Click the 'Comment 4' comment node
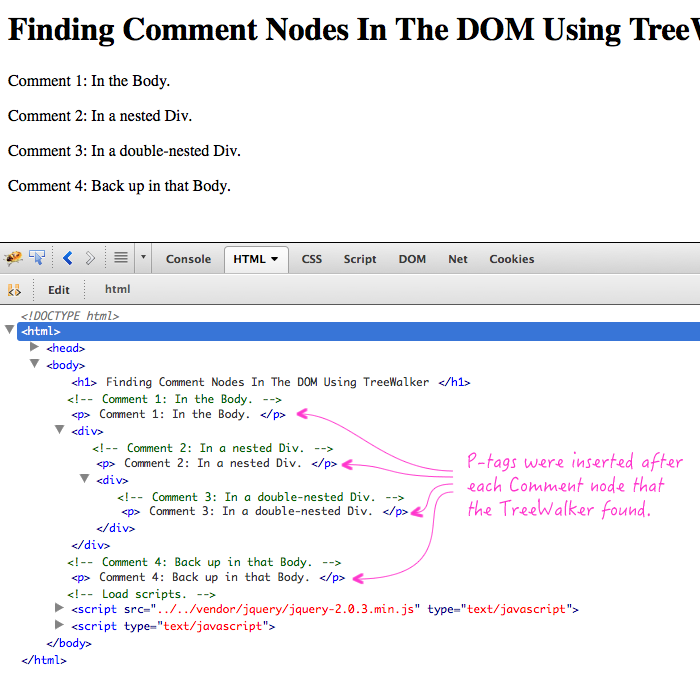The width and height of the screenshot is (700, 688). tap(204, 562)
